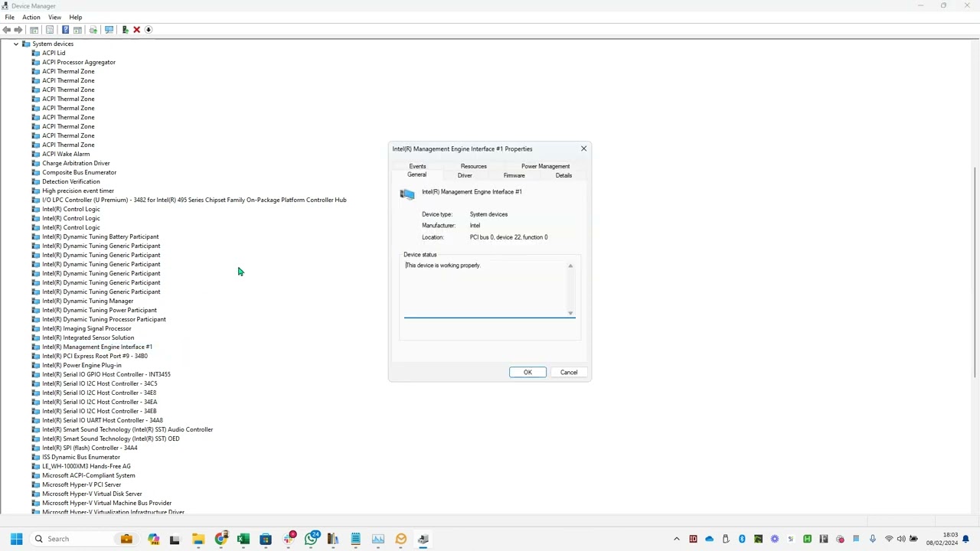Open the Action menu
980x551 pixels.
[31, 17]
